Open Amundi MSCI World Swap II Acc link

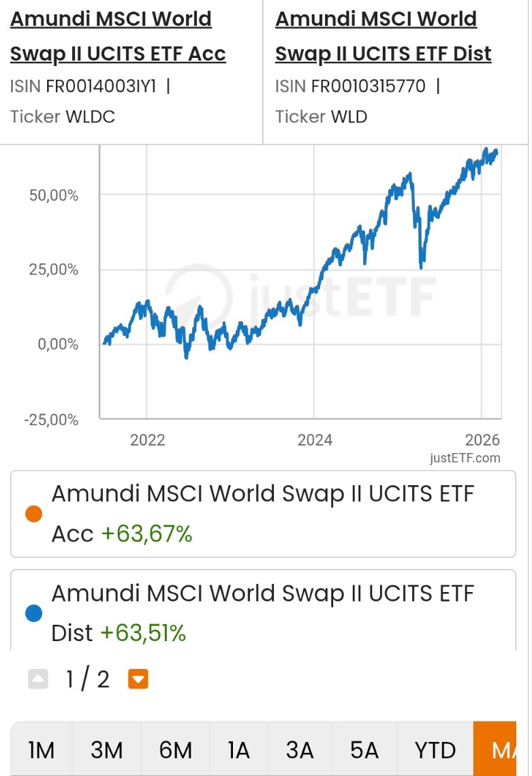click(118, 37)
